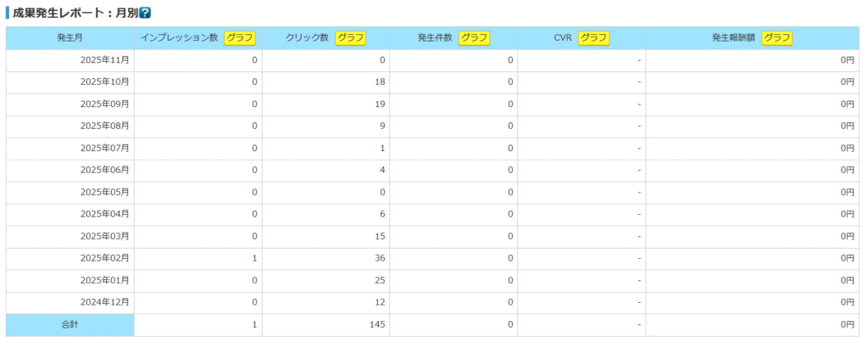Image resolution: width=868 pixels, height=348 pixels.
Task: Click the help question mark icon
Action: [145, 13]
